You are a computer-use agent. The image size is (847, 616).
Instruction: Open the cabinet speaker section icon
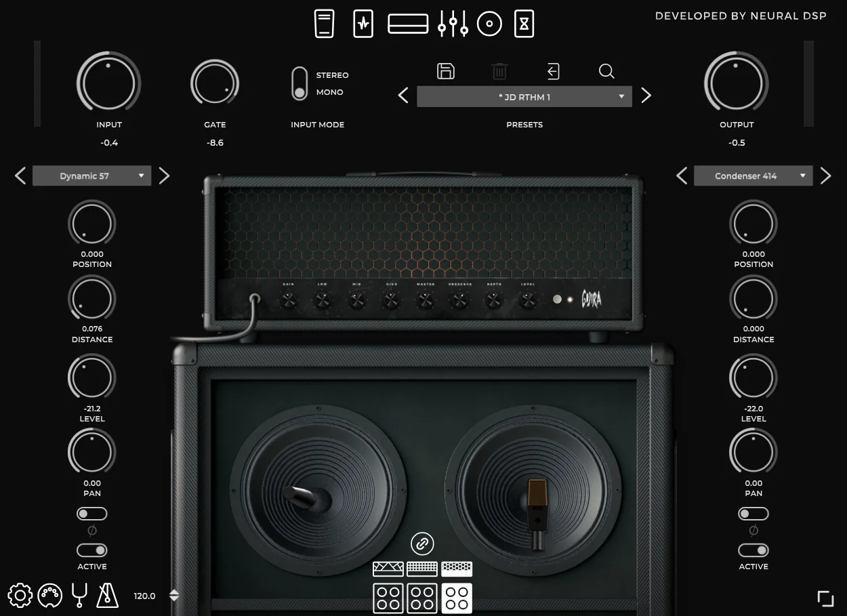[489, 24]
